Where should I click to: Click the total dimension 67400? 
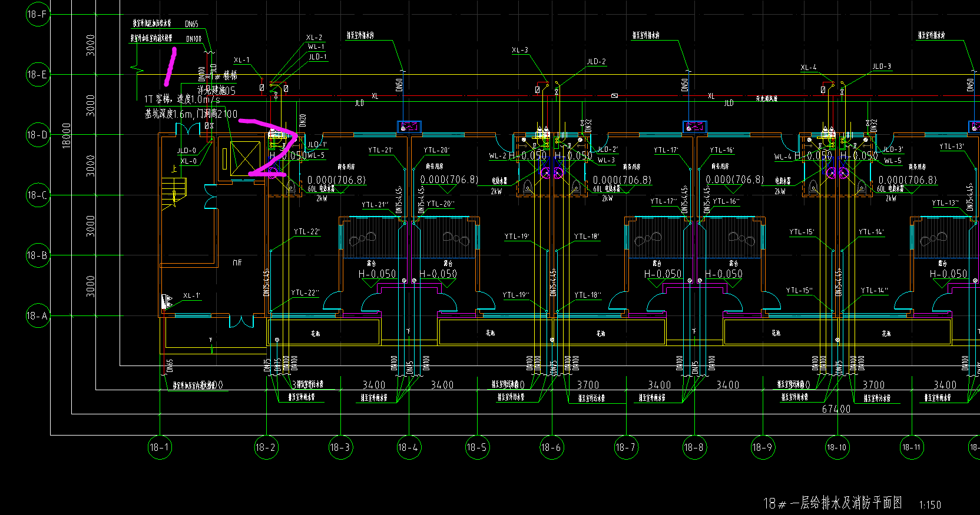click(836, 409)
